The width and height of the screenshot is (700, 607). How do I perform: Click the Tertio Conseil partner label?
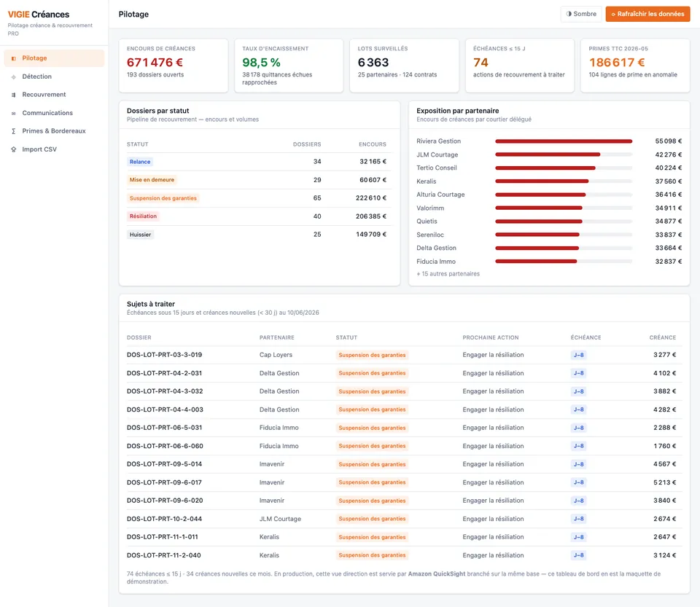point(437,168)
